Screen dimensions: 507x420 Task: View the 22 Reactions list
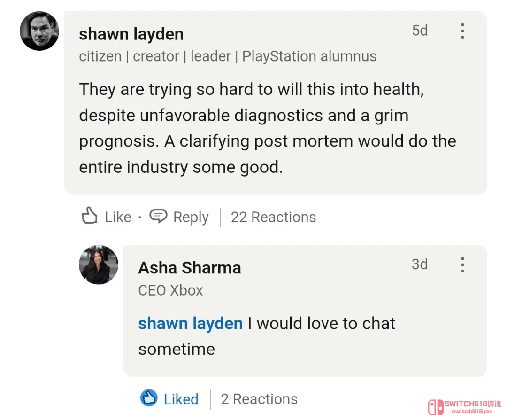point(273,217)
